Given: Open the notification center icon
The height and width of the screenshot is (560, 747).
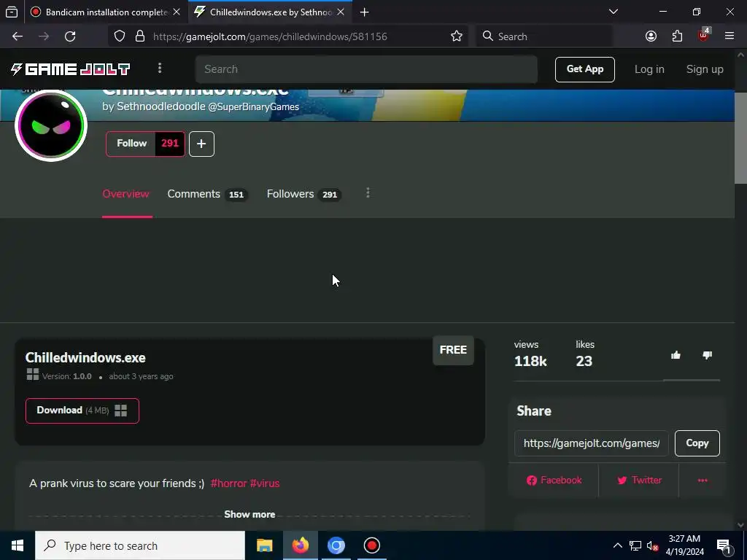Looking at the screenshot, I should point(724,545).
